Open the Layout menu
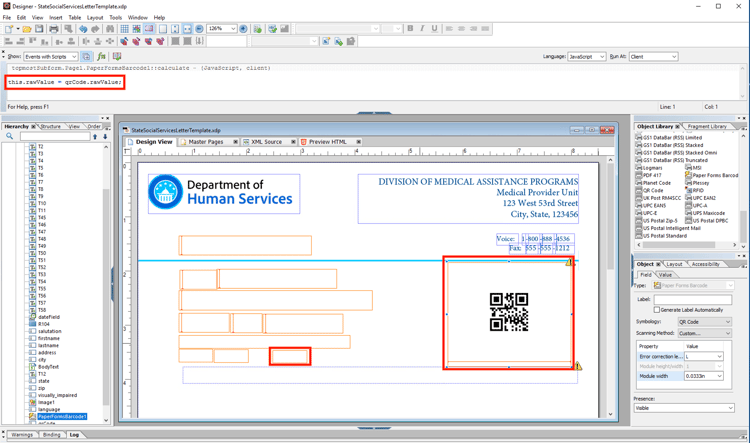The height and width of the screenshot is (443, 750). pos(95,17)
